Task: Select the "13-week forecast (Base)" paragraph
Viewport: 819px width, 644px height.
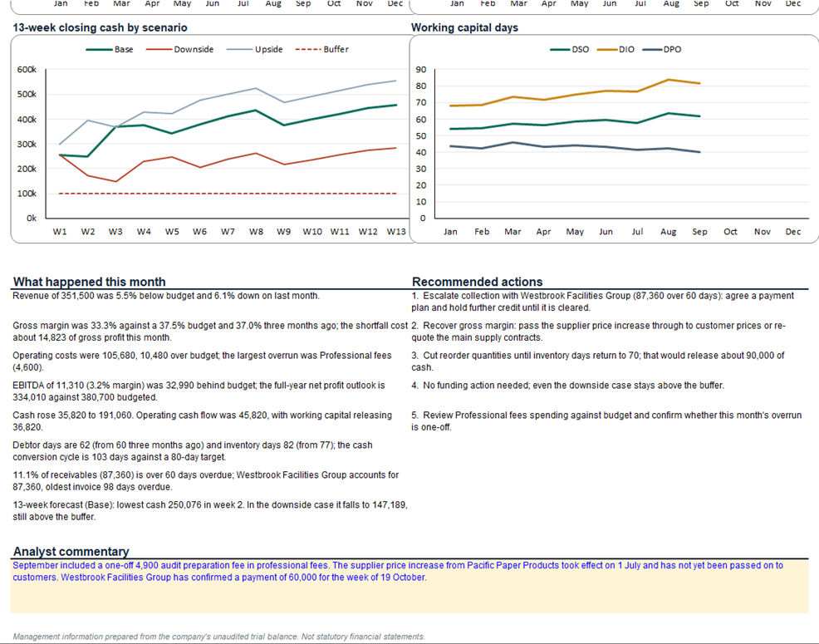Action: (x=210, y=511)
